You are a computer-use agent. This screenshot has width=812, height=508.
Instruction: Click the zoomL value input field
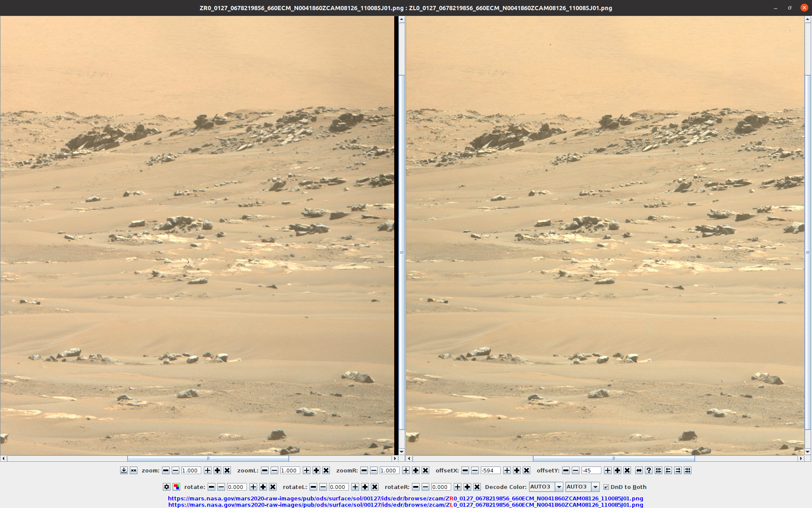(x=290, y=470)
